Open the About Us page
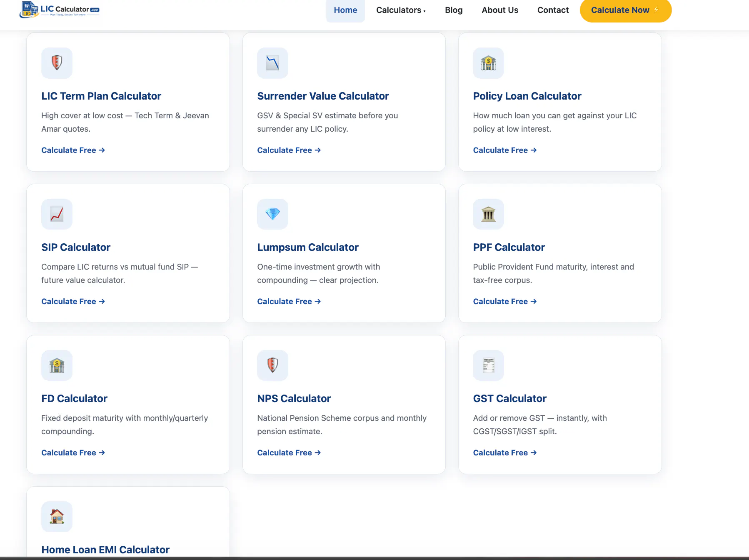Screen dimensions: 749x560 (500, 10)
